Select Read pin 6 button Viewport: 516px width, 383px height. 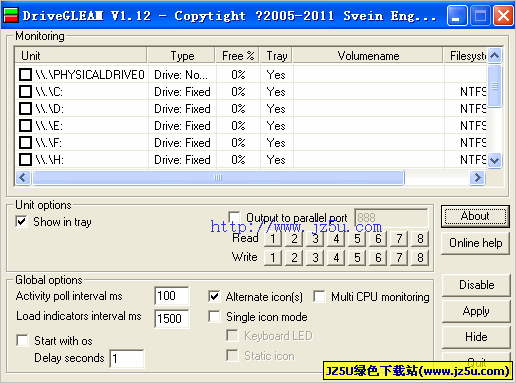click(x=378, y=238)
